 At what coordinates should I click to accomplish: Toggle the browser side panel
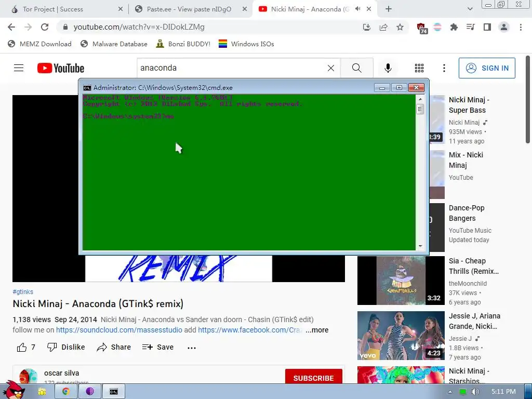point(487,27)
